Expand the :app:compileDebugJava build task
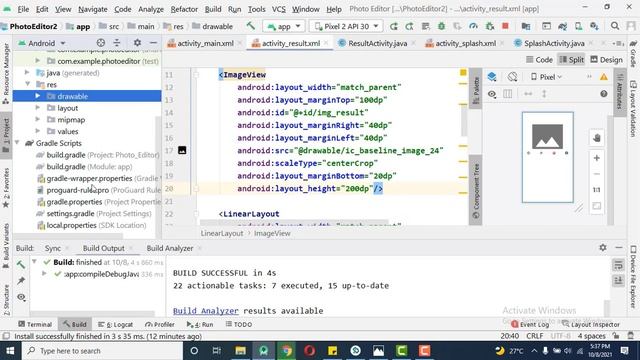The width and height of the screenshot is (640, 360). (x=44, y=274)
